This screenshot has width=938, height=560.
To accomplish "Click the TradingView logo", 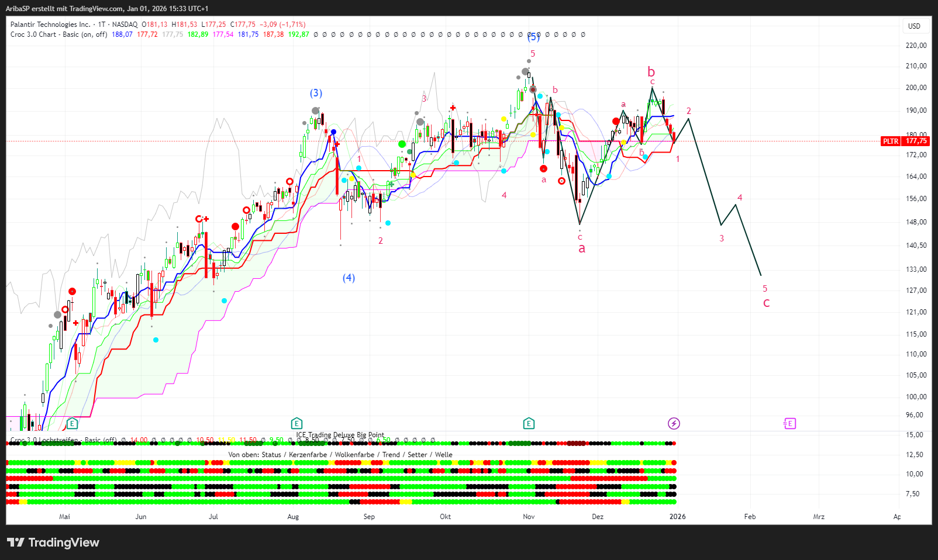I will pos(53,542).
